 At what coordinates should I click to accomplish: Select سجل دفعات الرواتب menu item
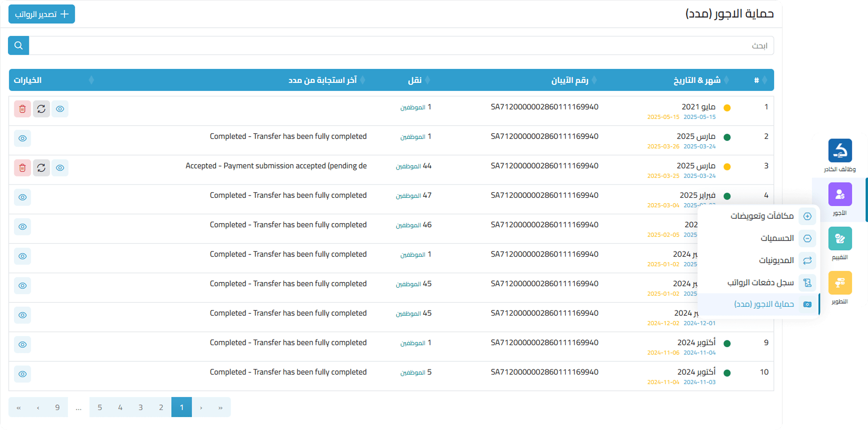point(760,283)
